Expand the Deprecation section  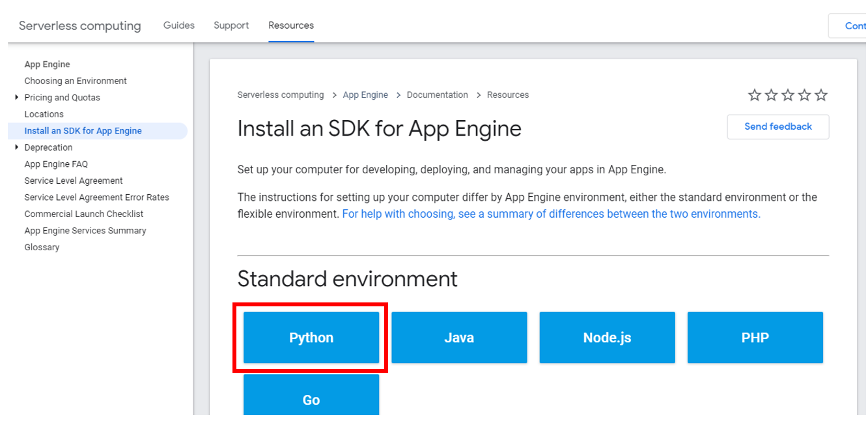(x=17, y=147)
